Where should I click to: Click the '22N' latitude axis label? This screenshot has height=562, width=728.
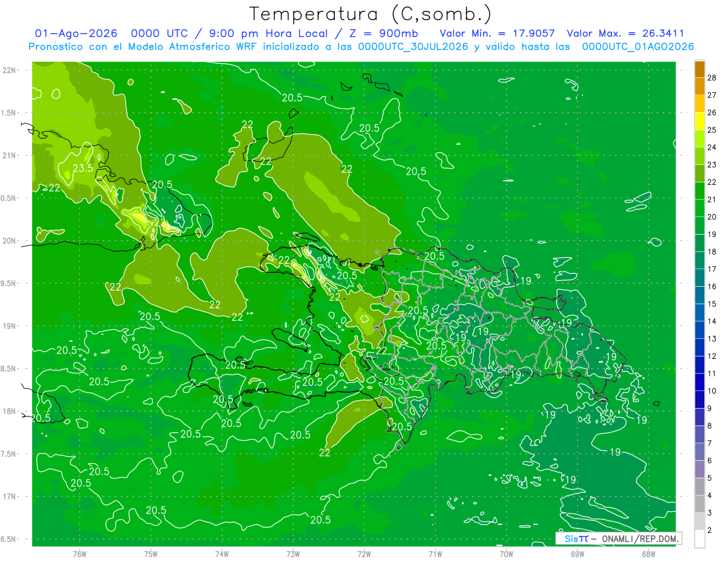[10, 70]
